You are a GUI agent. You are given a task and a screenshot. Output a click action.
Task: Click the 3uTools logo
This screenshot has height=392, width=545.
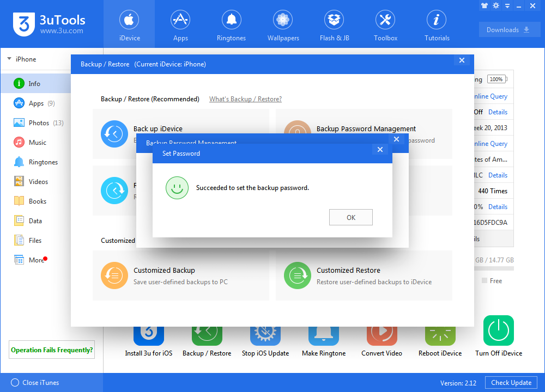(49, 24)
